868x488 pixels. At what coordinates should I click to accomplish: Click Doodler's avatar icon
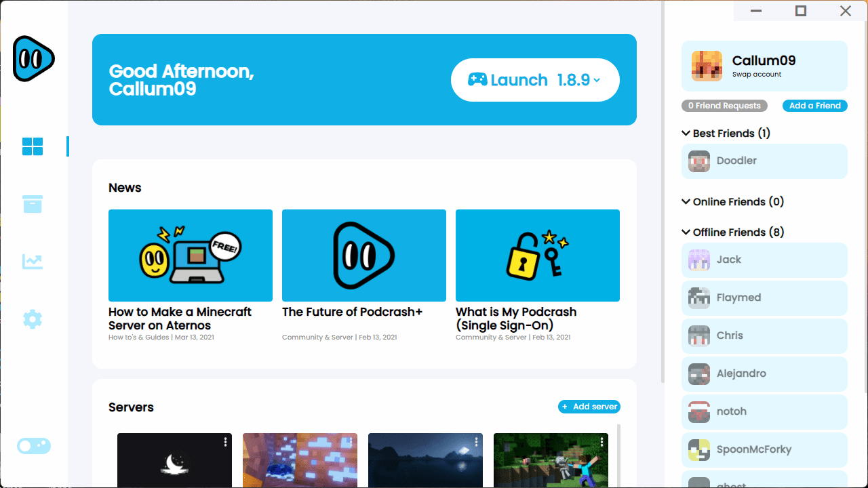coord(699,161)
